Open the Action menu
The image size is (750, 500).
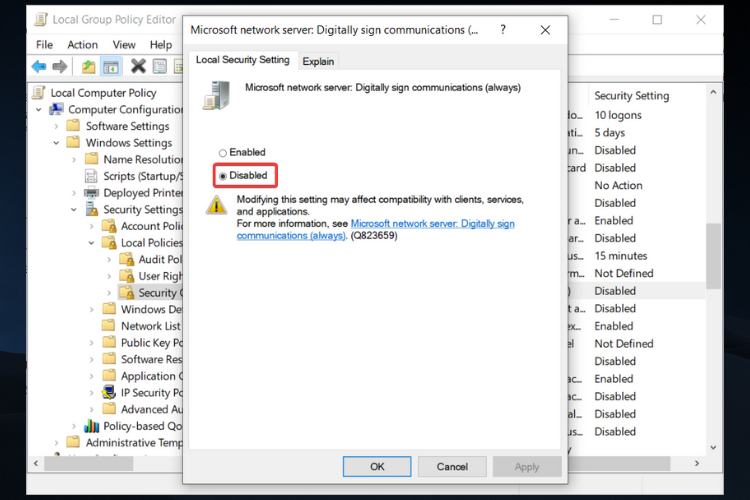point(82,44)
